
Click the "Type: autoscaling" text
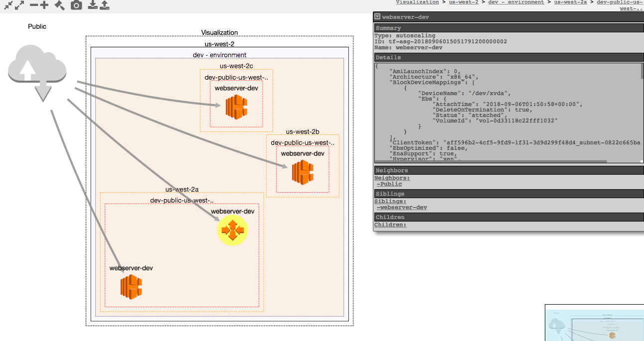(x=405, y=36)
